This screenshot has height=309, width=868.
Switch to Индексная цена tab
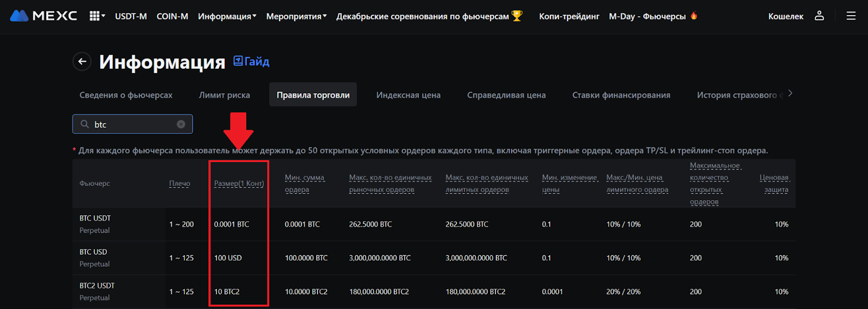(x=409, y=95)
